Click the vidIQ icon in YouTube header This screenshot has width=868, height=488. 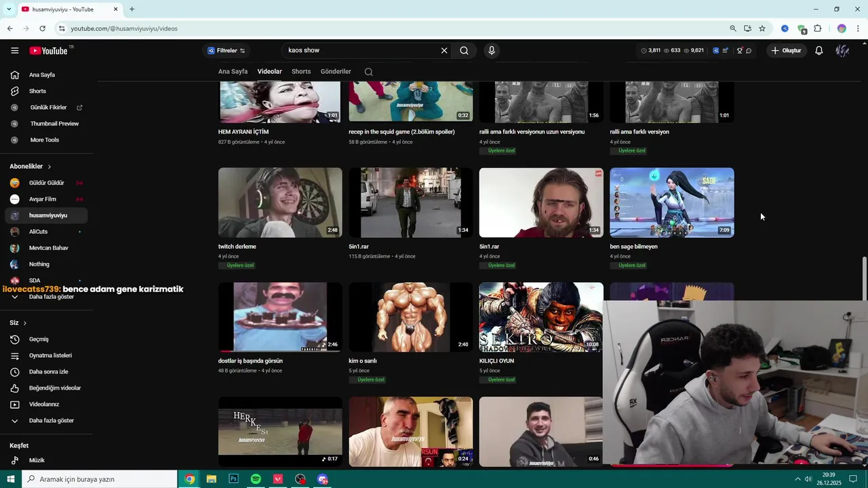(x=715, y=51)
